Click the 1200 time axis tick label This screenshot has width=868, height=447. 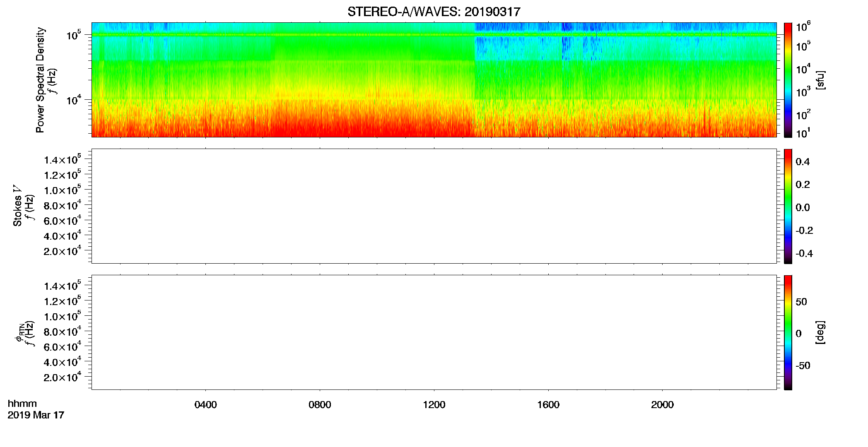coord(434,405)
